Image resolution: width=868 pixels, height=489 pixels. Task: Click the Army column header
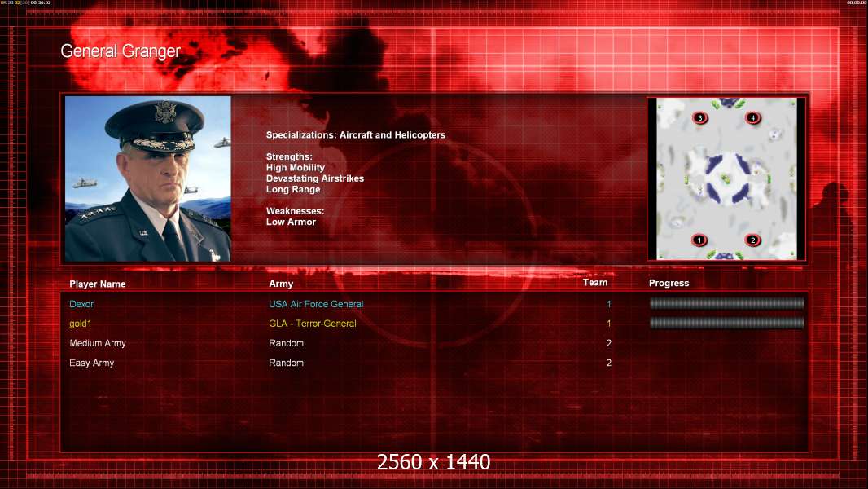tap(281, 284)
